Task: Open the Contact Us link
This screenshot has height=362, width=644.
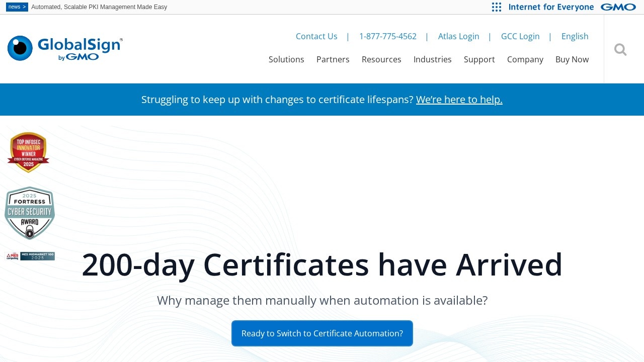Action: coord(316,36)
